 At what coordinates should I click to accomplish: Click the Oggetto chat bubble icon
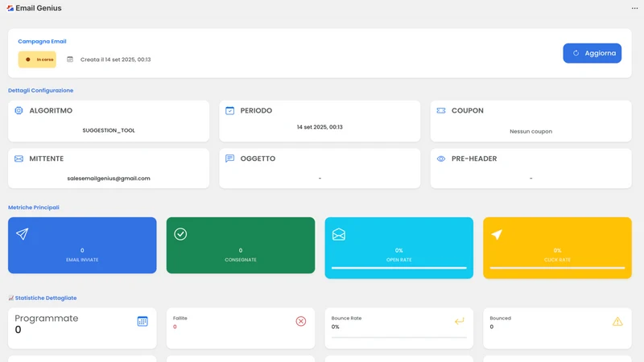tap(229, 158)
